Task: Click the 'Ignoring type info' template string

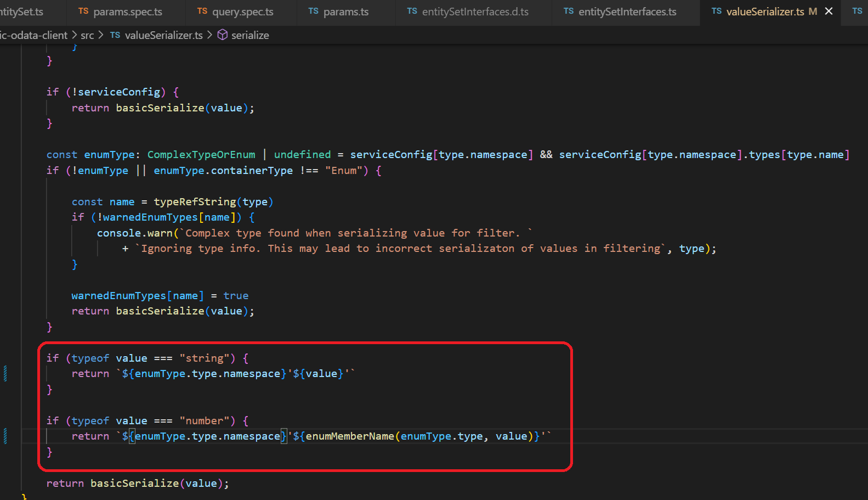Action: (401, 249)
